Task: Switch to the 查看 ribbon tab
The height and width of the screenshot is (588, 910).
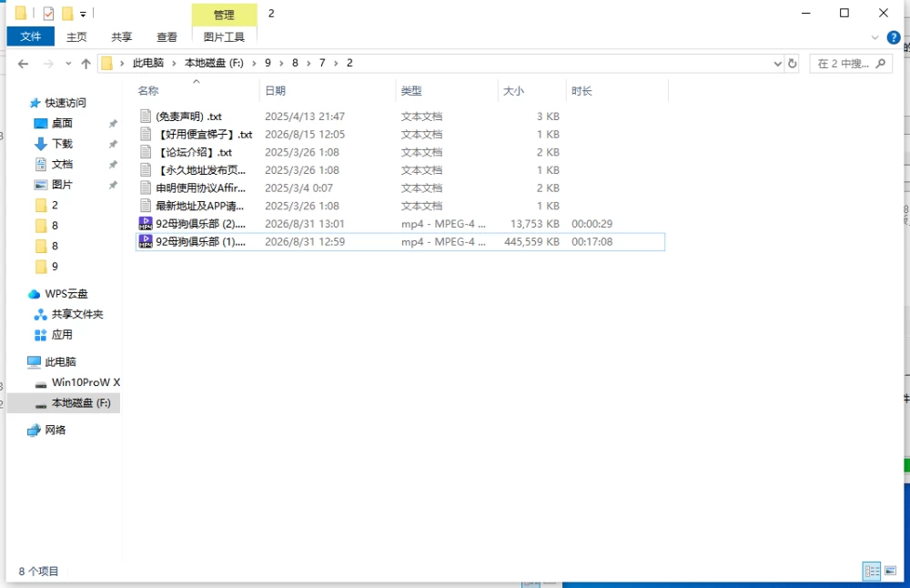Action: [x=167, y=37]
